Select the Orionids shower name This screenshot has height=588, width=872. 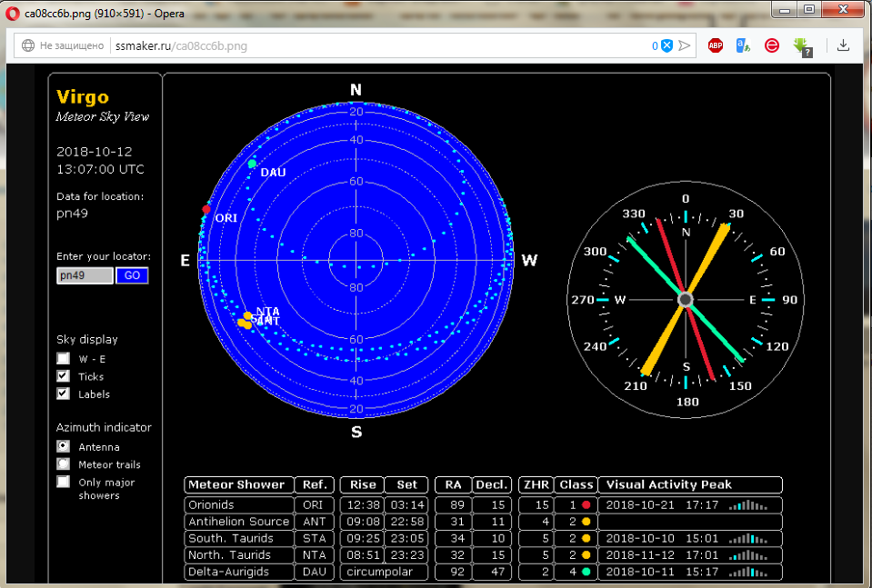(x=211, y=505)
